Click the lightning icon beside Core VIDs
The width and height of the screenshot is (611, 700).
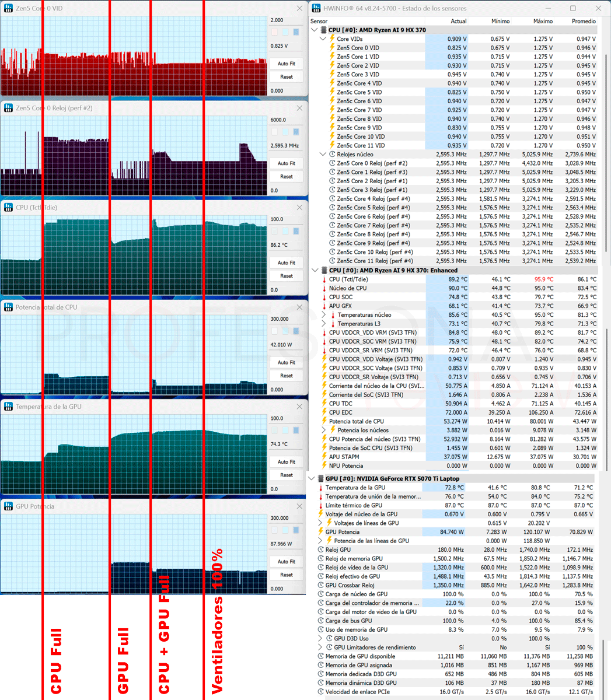(333, 38)
